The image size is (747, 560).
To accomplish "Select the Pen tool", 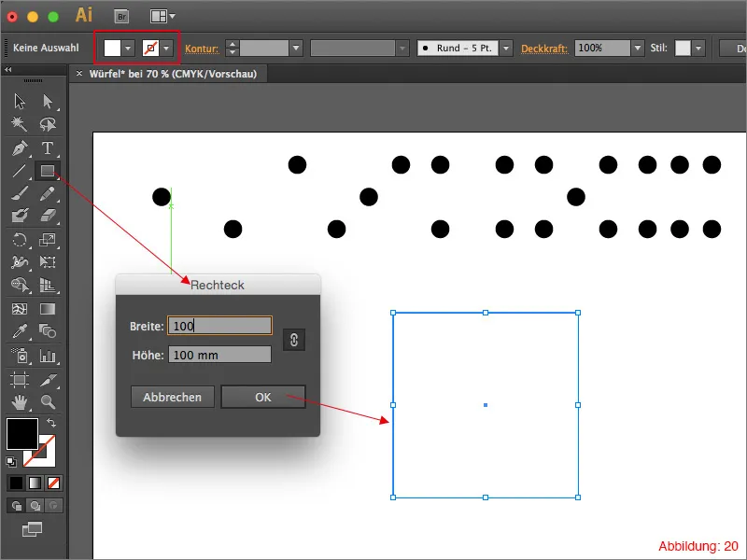I will point(20,148).
